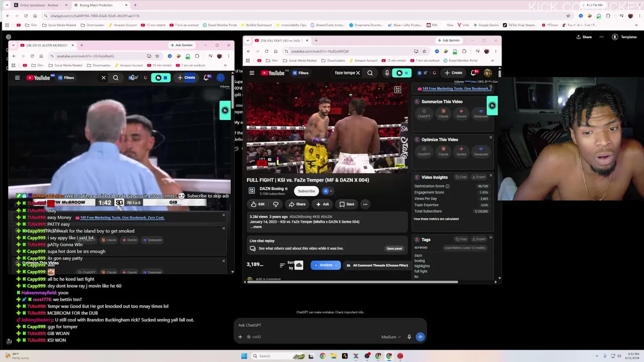Open live chat replay panel

(x=394, y=248)
